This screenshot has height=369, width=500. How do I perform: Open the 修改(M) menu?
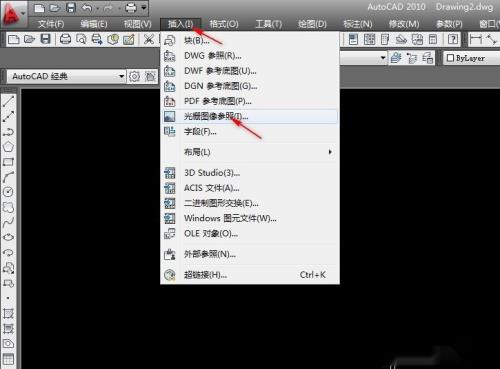tap(404, 24)
